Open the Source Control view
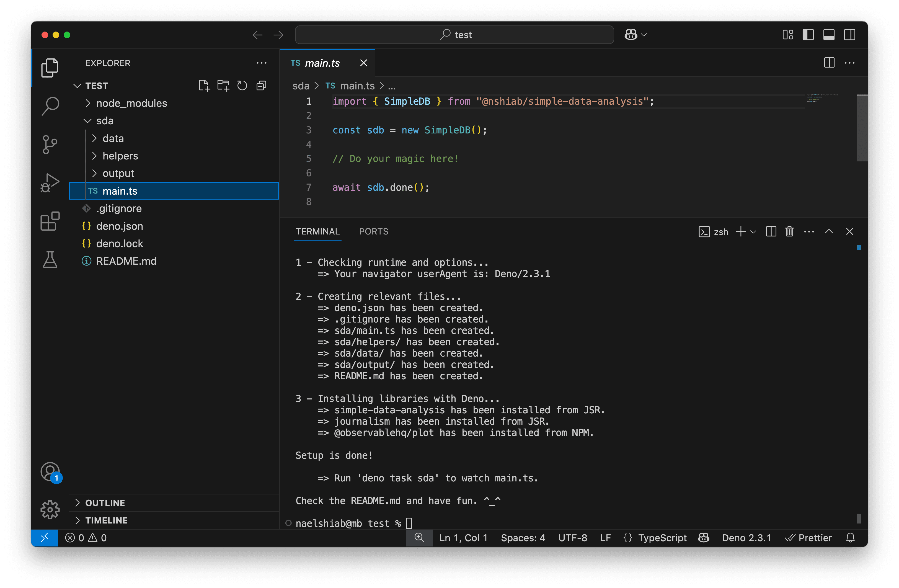The image size is (899, 588). (50, 145)
